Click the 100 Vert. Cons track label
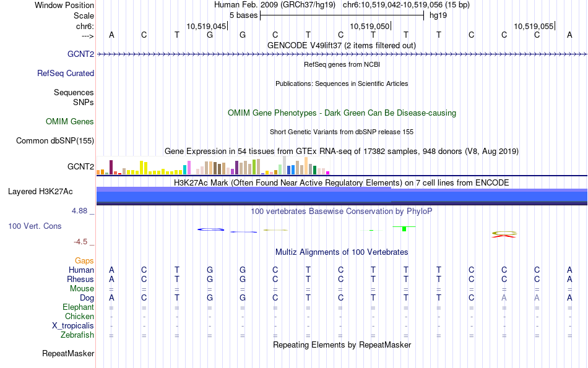This screenshot has height=368, width=588. click(x=35, y=226)
